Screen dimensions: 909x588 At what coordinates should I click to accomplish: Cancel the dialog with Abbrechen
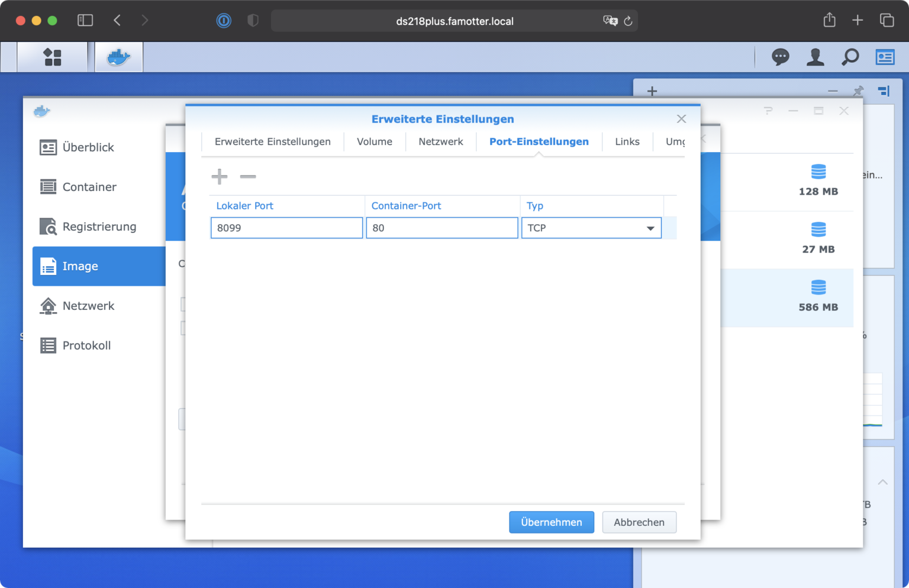(639, 522)
